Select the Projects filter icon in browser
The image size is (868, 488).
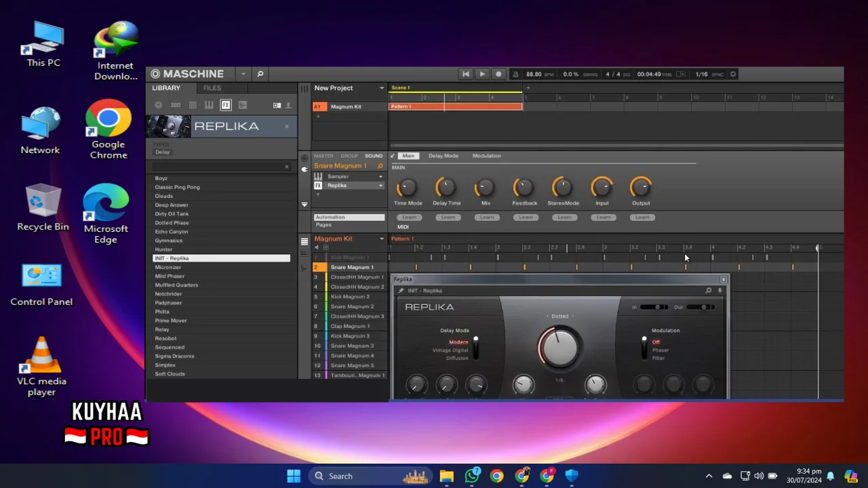[x=159, y=105]
